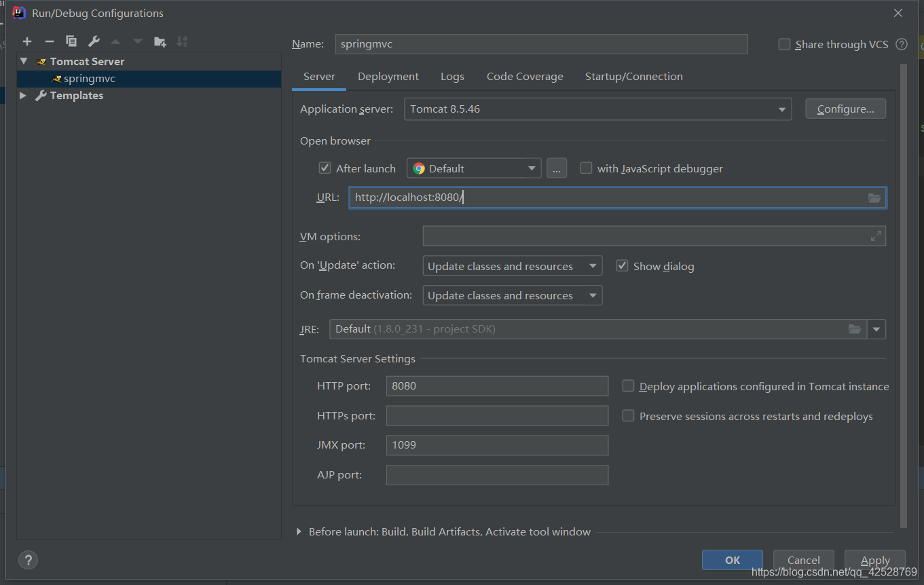The image size is (924, 585).
Task: Click the vertical scrollbar of the settings panel
Action: pos(903,296)
